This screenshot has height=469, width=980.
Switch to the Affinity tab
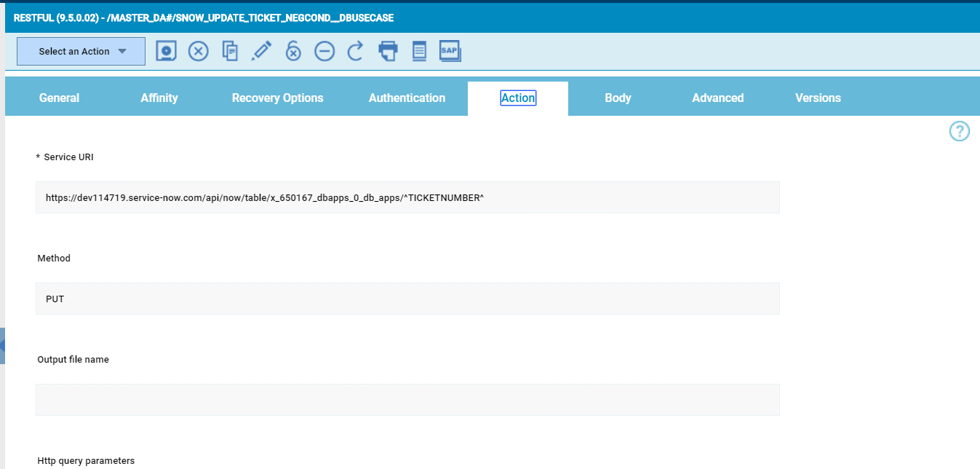tap(159, 98)
